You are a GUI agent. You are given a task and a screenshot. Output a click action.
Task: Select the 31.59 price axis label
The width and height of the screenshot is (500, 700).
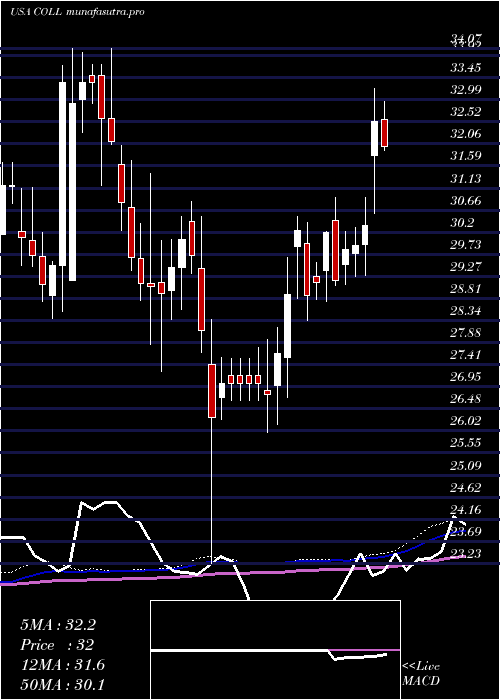466,156
